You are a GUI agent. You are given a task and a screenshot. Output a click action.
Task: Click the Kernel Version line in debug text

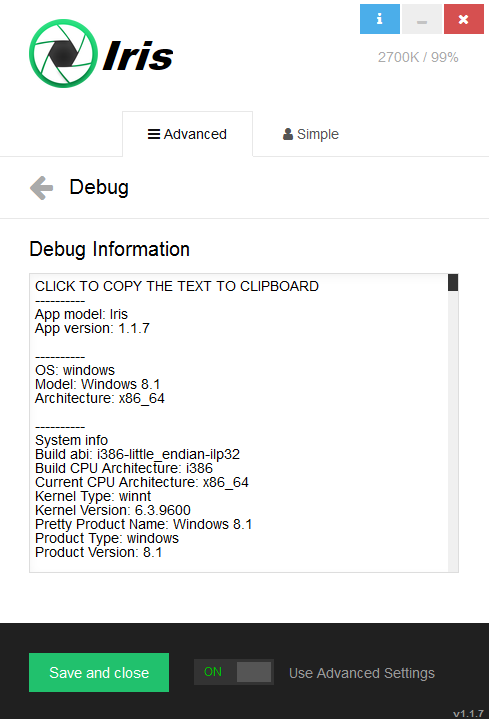(x=113, y=510)
